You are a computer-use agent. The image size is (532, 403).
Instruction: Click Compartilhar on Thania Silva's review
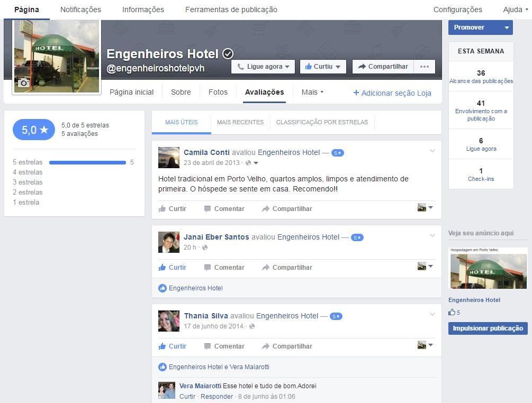pyautogui.click(x=287, y=346)
